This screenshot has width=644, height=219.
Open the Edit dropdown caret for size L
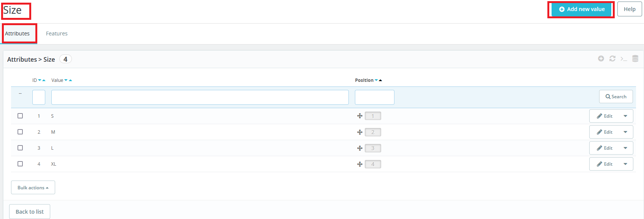625,148
